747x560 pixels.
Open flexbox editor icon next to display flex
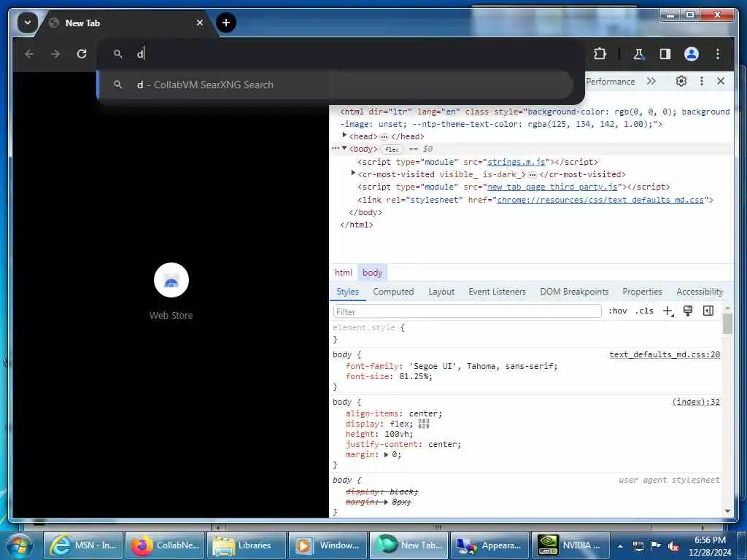(x=424, y=424)
